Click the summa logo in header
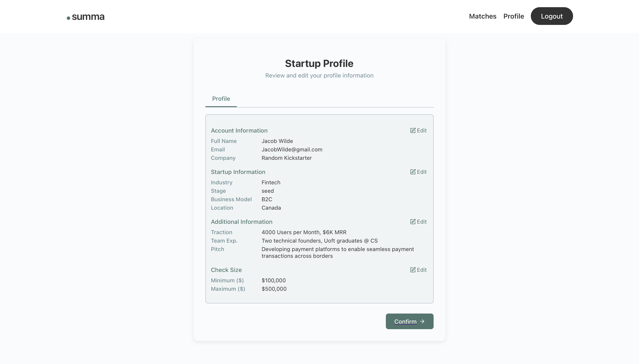This screenshot has width=639, height=364. coord(86,17)
